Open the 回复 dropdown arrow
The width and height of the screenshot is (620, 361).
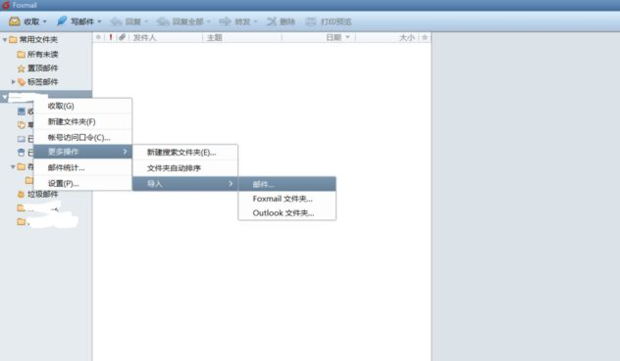coord(146,22)
